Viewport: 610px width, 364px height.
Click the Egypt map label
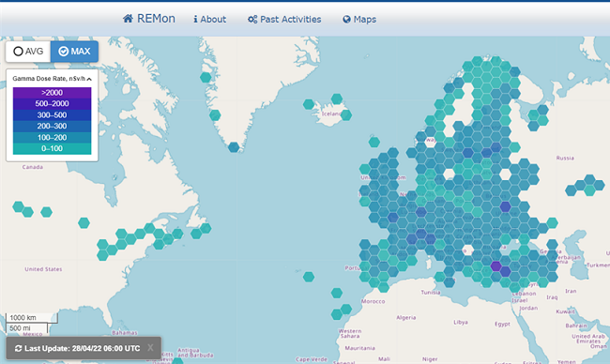pos(502,324)
